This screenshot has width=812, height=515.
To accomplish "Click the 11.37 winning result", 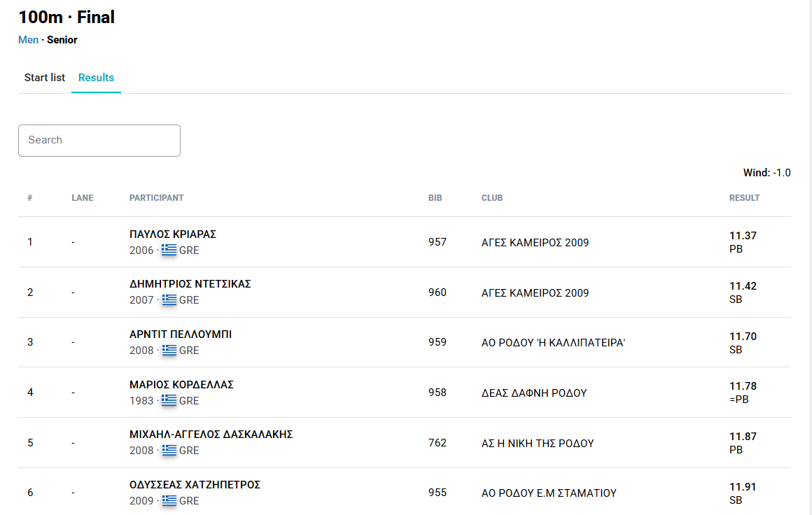I will (x=743, y=236).
